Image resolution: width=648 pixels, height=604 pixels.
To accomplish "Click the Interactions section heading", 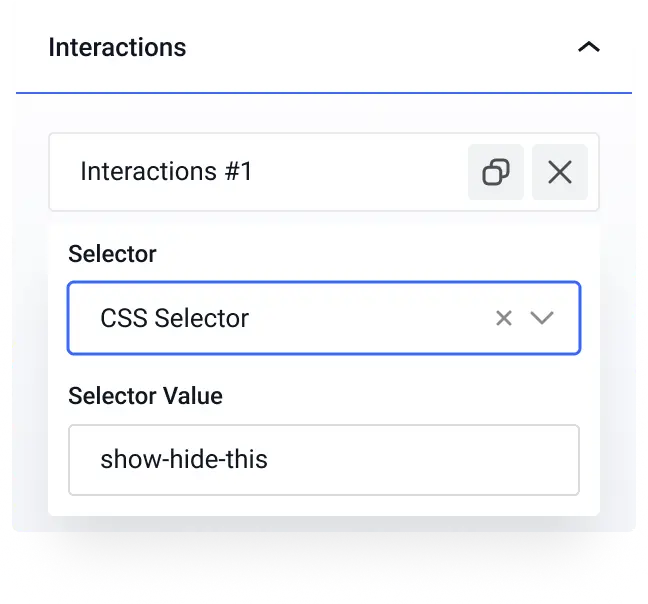I will pos(117,47).
